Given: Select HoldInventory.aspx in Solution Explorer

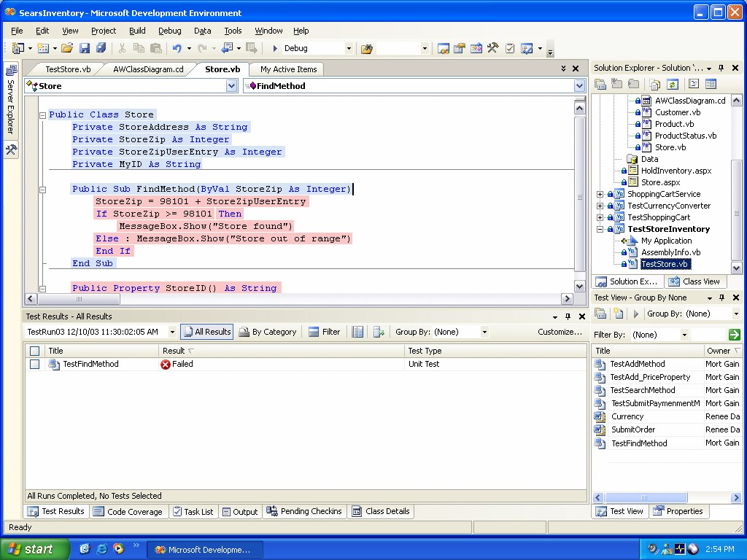Looking at the screenshot, I should click(676, 171).
